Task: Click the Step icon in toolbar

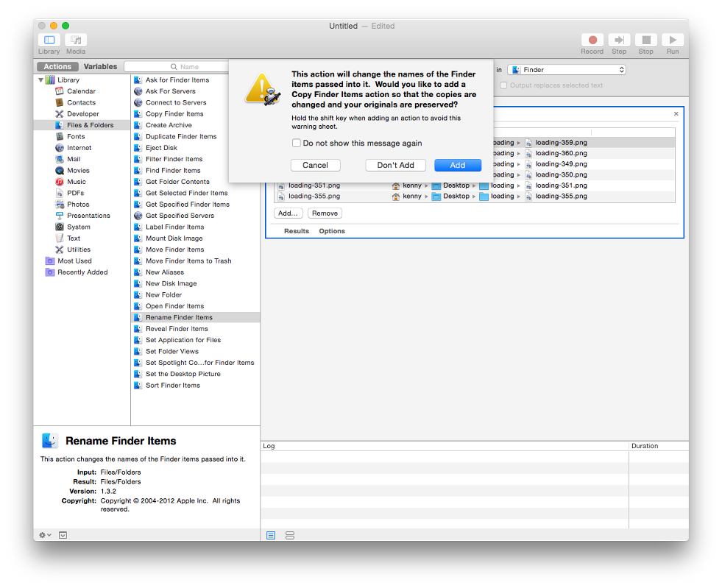Action: pyautogui.click(x=619, y=40)
